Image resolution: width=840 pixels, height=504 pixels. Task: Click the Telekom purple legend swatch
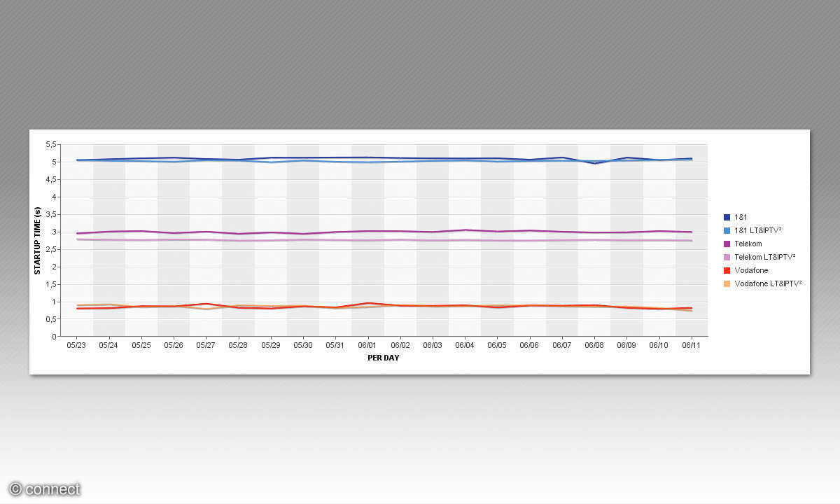click(x=727, y=244)
